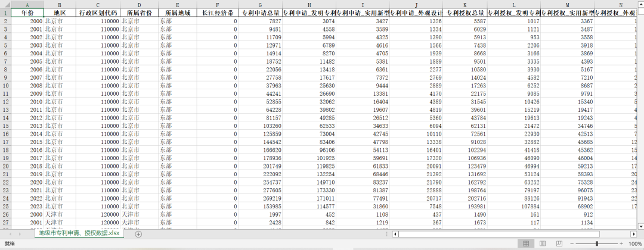Switch to Normal view in status bar
This screenshot has height=250, width=644.
(526, 244)
